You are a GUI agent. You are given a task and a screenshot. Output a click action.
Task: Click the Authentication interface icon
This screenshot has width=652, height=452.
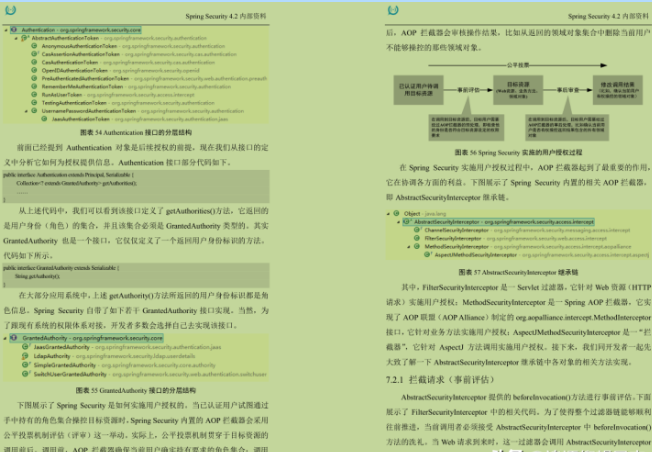click(x=14, y=30)
